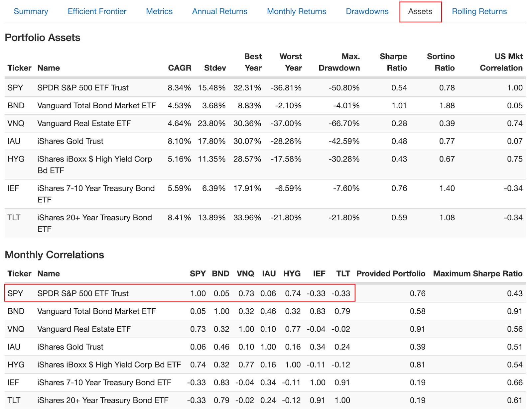Click the Portfolio Assets heading
The image size is (532, 420).
[x=43, y=38]
